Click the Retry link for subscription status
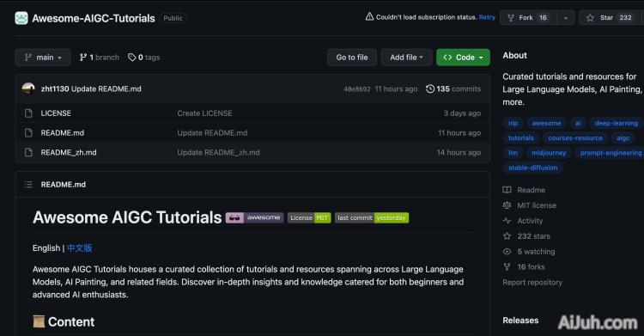This screenshot has height=336, width=644. 487,17
